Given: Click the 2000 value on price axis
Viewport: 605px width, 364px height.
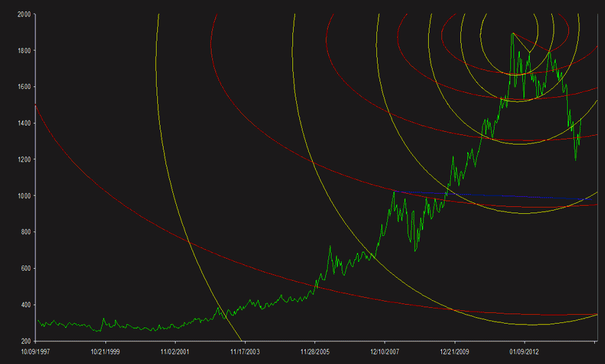Looking at the screenshot, I should [x=24, y=14].
